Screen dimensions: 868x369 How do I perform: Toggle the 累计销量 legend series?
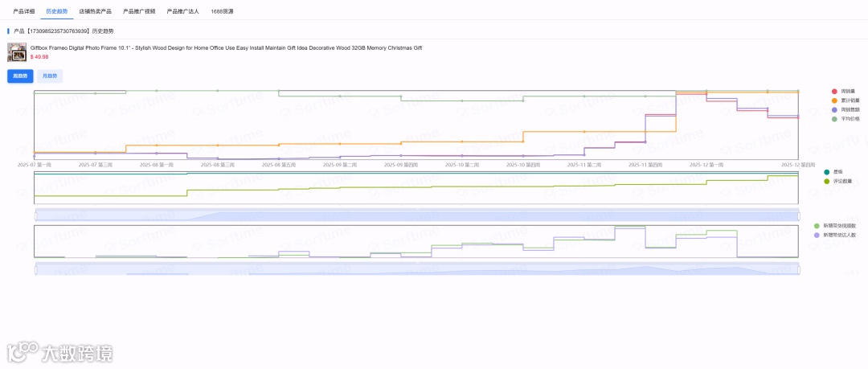tap(844, 100)
